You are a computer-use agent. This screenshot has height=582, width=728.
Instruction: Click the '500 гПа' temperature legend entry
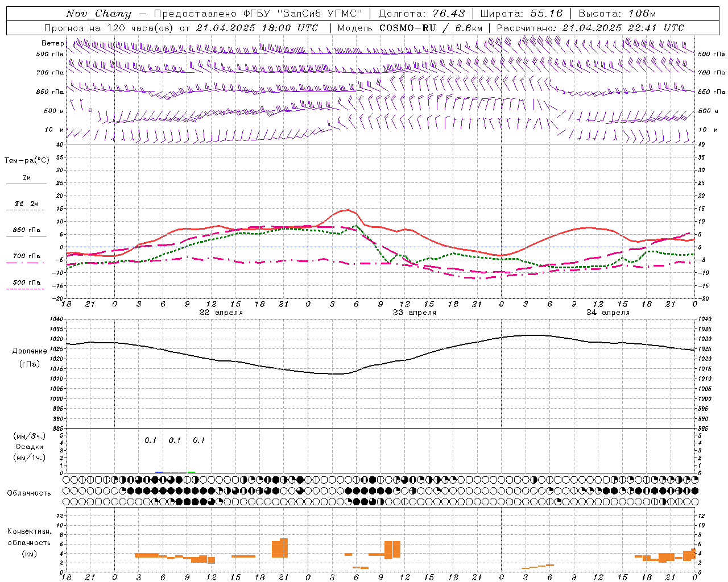click(27, 282)
